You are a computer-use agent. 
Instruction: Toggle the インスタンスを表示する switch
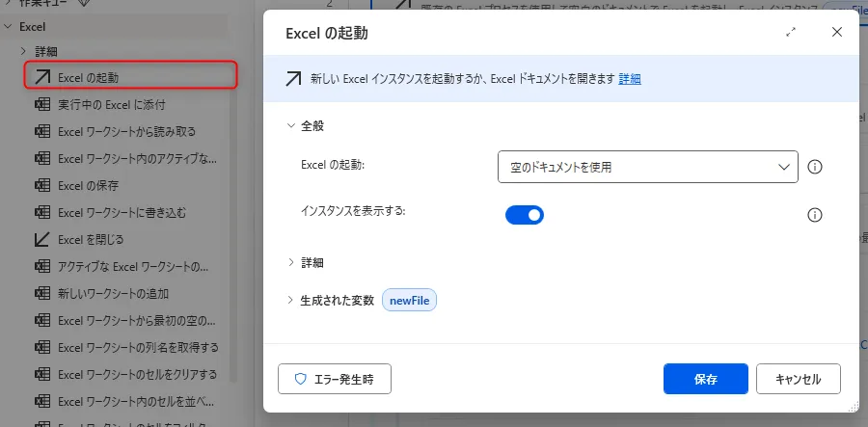tap(525, 215)
